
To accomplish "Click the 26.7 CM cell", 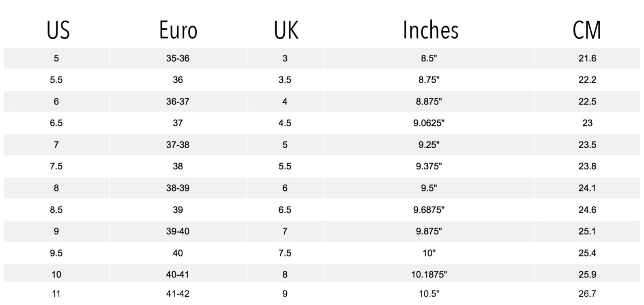I will point(587,294).
